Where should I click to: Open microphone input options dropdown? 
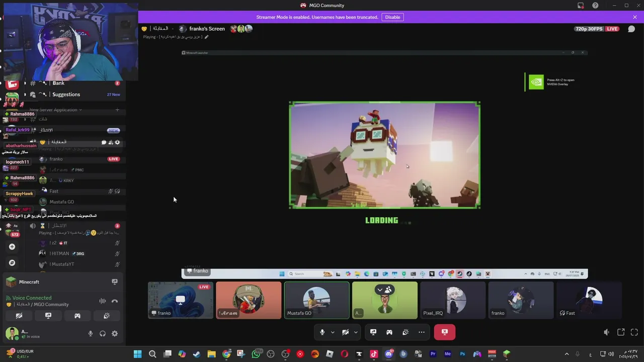333,332
